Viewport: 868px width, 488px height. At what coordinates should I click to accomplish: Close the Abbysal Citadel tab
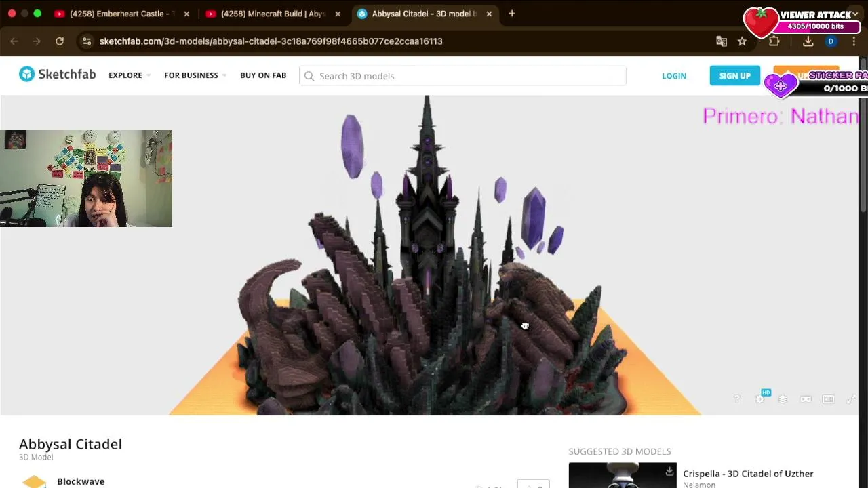(x=489, y=14)
